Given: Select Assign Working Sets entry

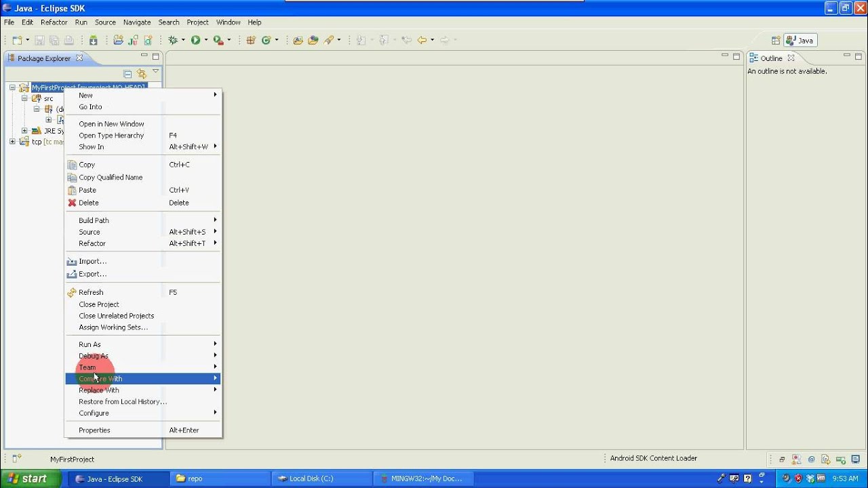Looking at the screenshot, I should coord(142,327).
